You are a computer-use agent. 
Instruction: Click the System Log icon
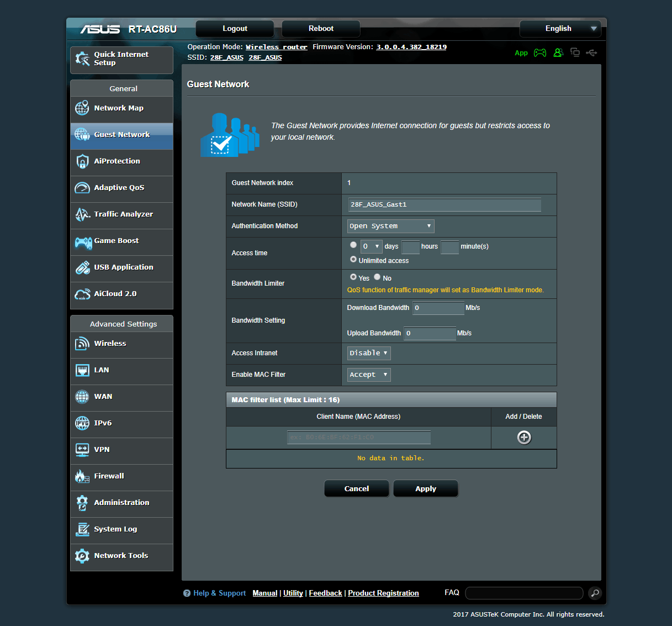(82, 529)
